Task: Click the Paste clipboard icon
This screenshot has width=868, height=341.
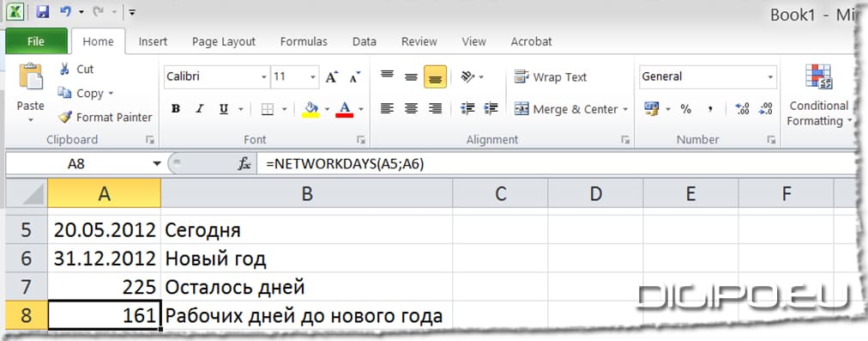Action: [x=30, y=76]
